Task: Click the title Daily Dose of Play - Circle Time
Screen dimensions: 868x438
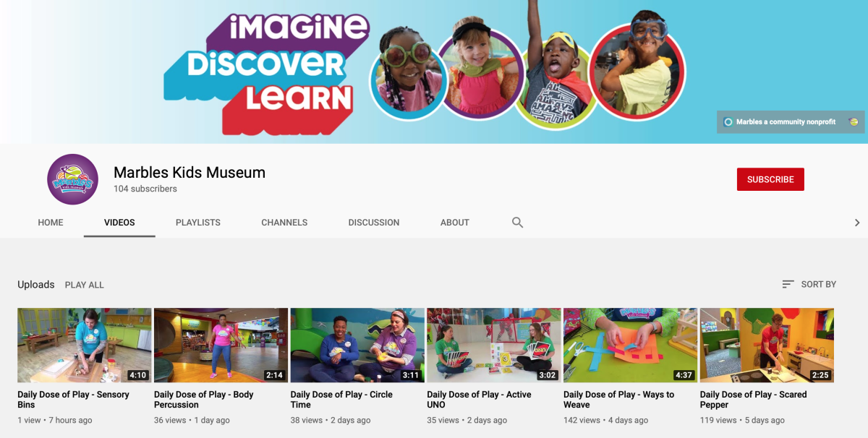Action: click(341, 400)
